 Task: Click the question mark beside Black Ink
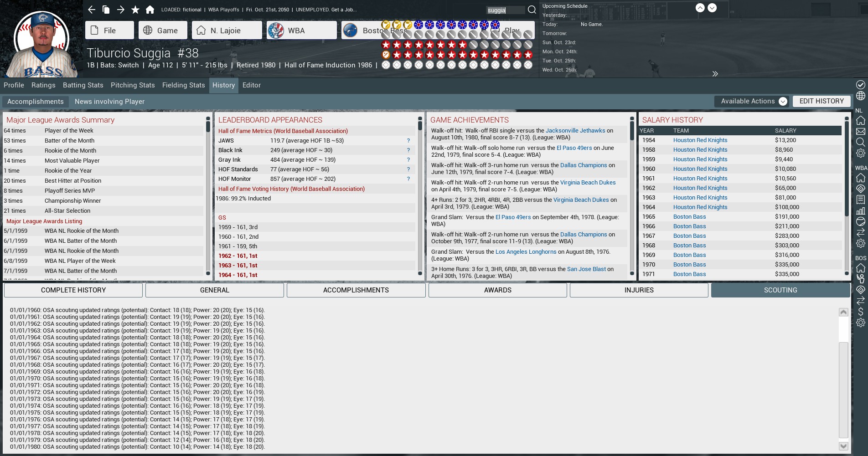pyautogui.click(x=408, y=150)
